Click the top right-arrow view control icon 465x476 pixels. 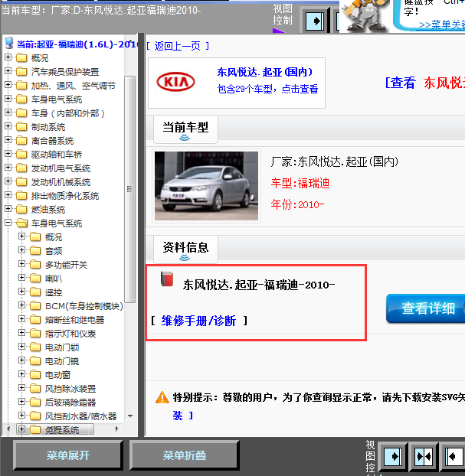click(315, 21)
